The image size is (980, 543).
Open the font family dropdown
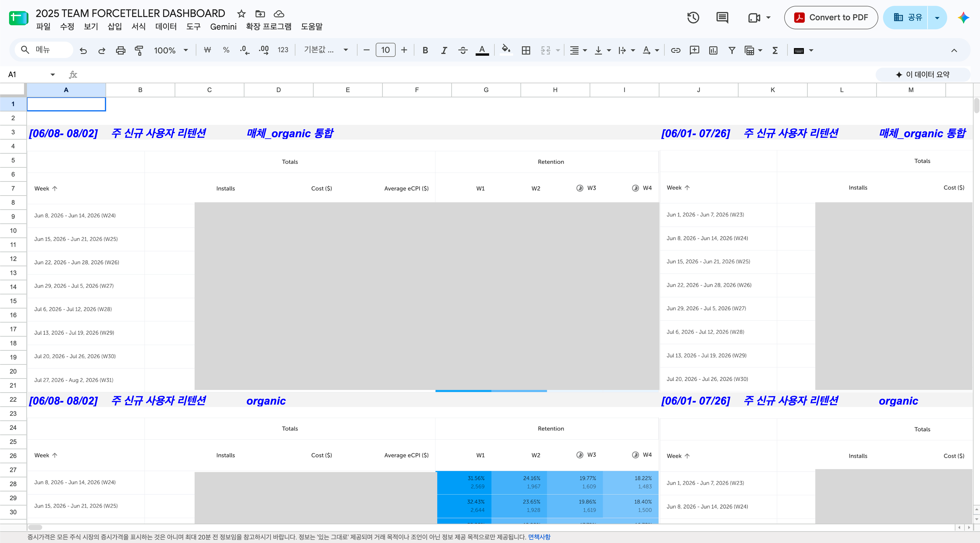(326, 50)
